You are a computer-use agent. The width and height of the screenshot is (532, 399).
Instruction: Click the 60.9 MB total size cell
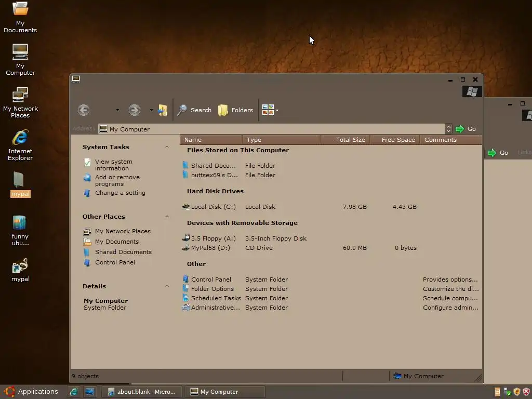(354, 248)
